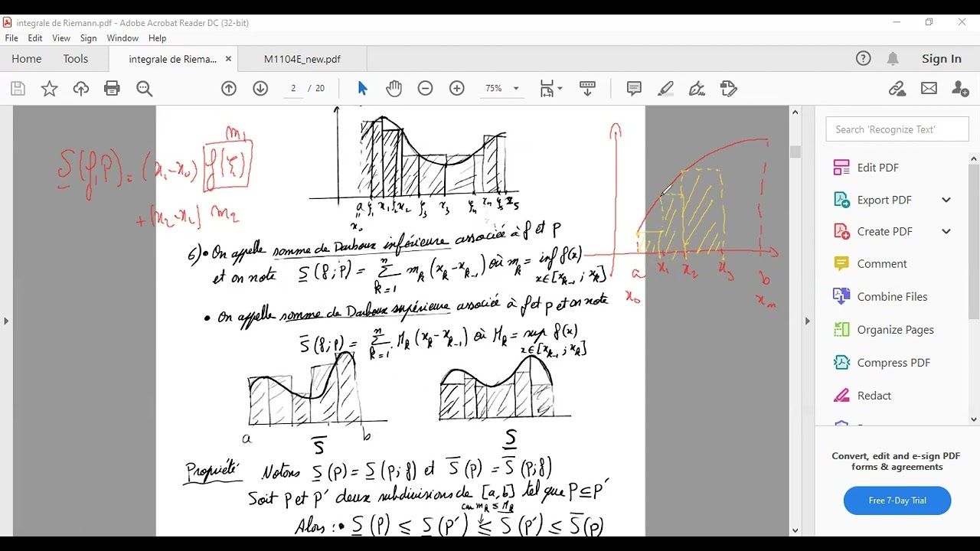Open fit page options icon
980x551 pixels.
[x=550, y=89]
